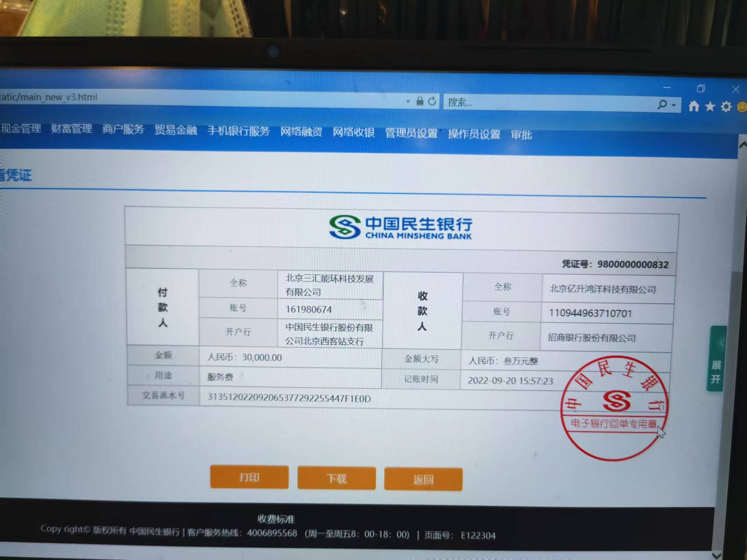Click the 返回 button
This screenshot has height=560, width=747.
click(x=423, y=479)
